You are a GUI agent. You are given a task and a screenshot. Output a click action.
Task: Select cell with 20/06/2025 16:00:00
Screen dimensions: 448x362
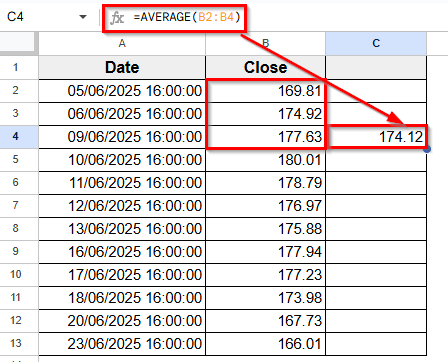pyautogui.click(x=122, y=321)
